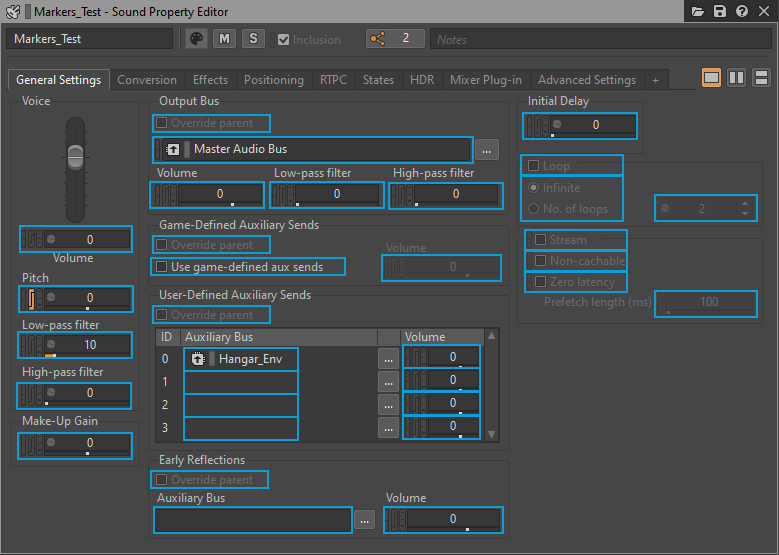This screenshot has height=555, width=779.
Task: Click the open-folder icon in title bar
Action: click(698, 11)
